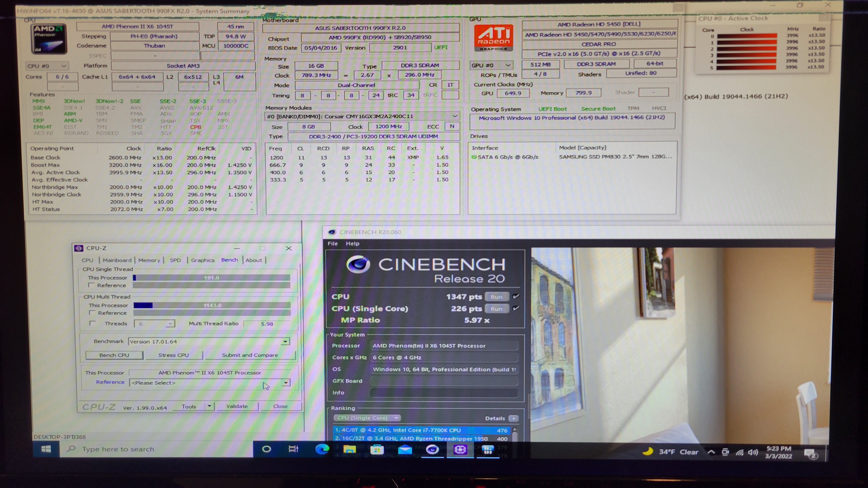Screen dimensions: 868x488
Task: Run the Cinebench CPU Single Core test
Action: click(496, 309)
